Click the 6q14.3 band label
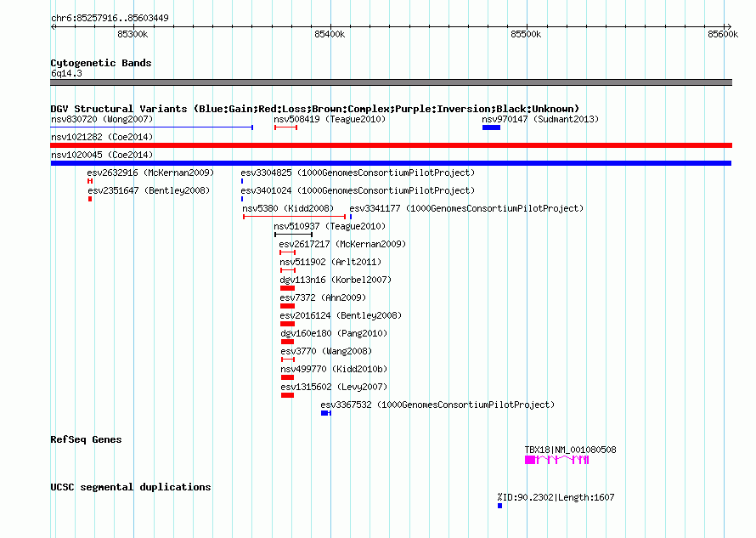756x538 pixels. pos(66,73)
